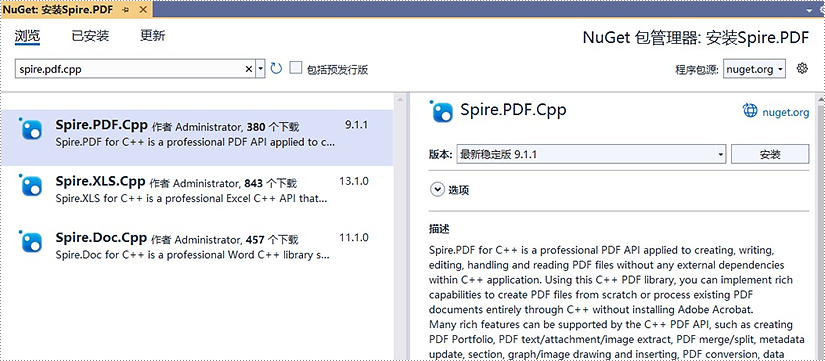Click the 843 个下载 download count
The image size is (825, 361).
(x=270, y=184)
